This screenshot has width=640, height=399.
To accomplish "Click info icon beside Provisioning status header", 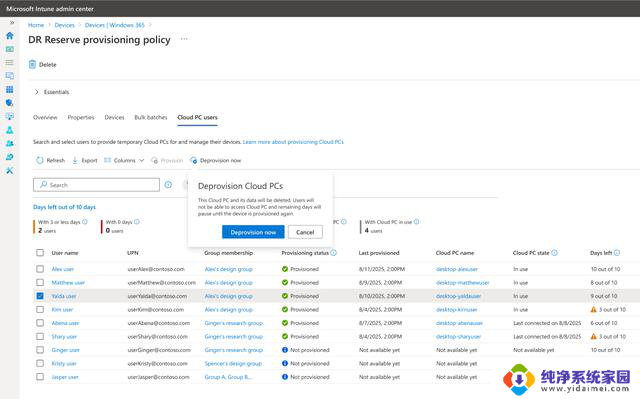I will (333, 253).
